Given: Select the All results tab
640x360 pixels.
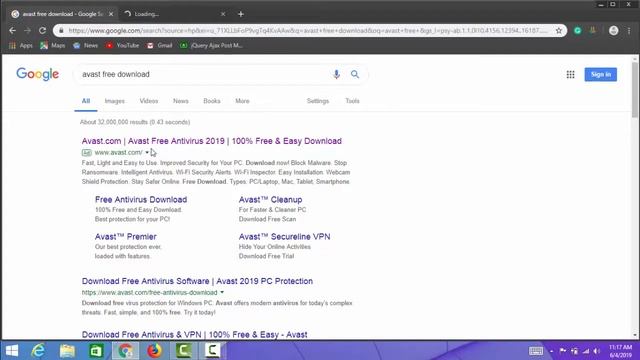Looking at the screenshot, I should pos(86,101).
